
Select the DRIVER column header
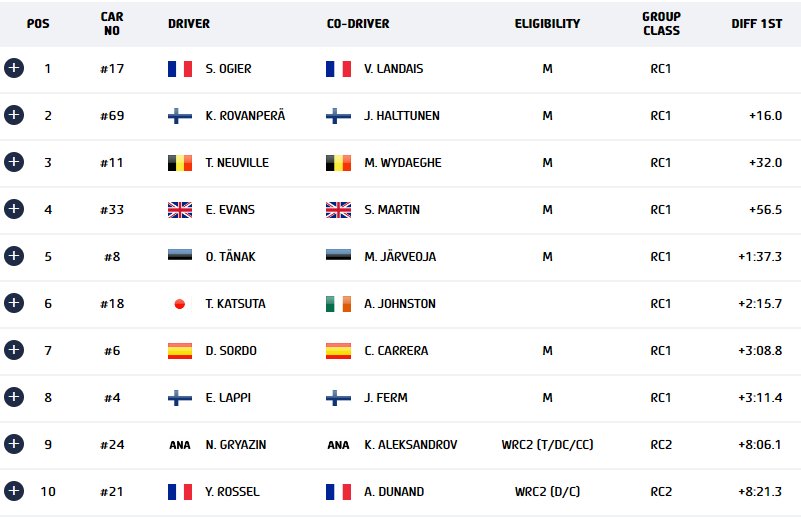(189, 24)
